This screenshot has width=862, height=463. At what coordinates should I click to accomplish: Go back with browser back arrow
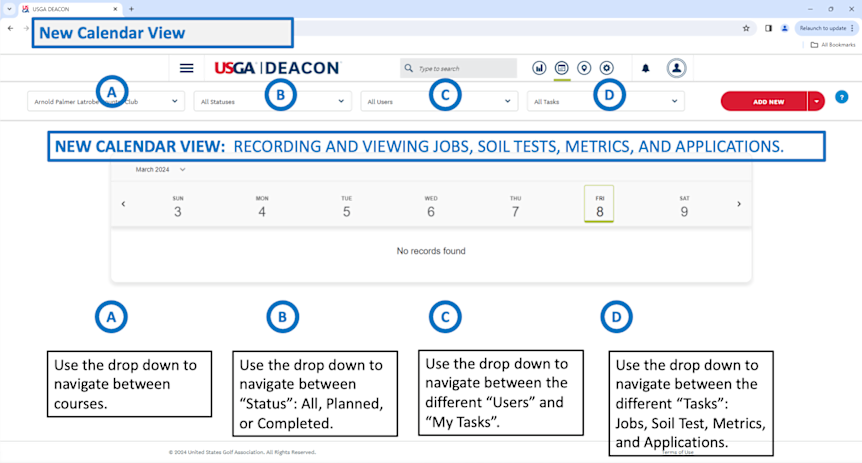[x=10, y=28]
